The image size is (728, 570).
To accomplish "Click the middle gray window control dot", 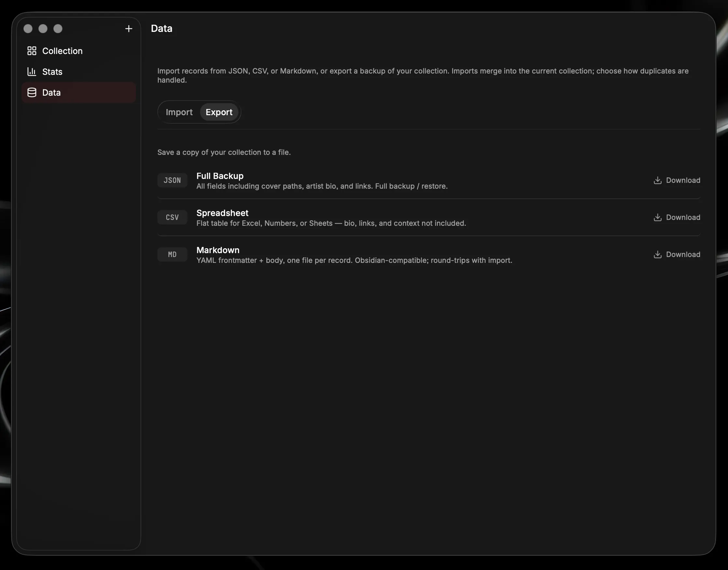I will [x=43, y=29].
